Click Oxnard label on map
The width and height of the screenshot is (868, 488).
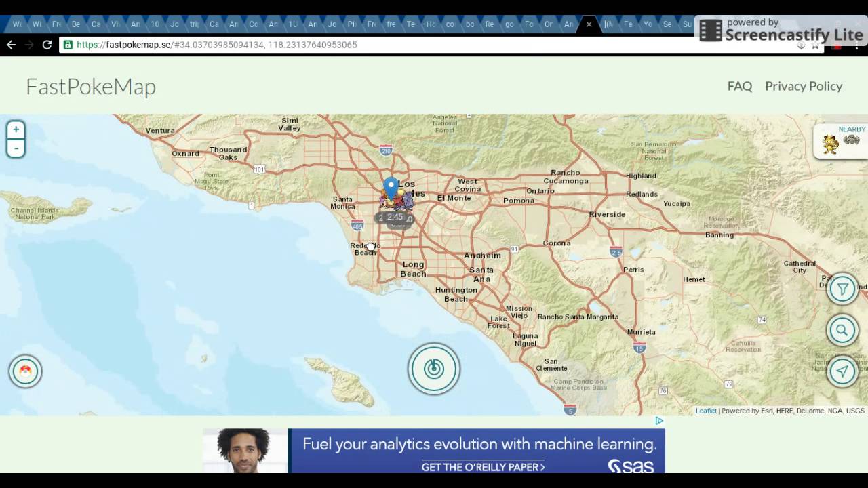pos(185,154)
